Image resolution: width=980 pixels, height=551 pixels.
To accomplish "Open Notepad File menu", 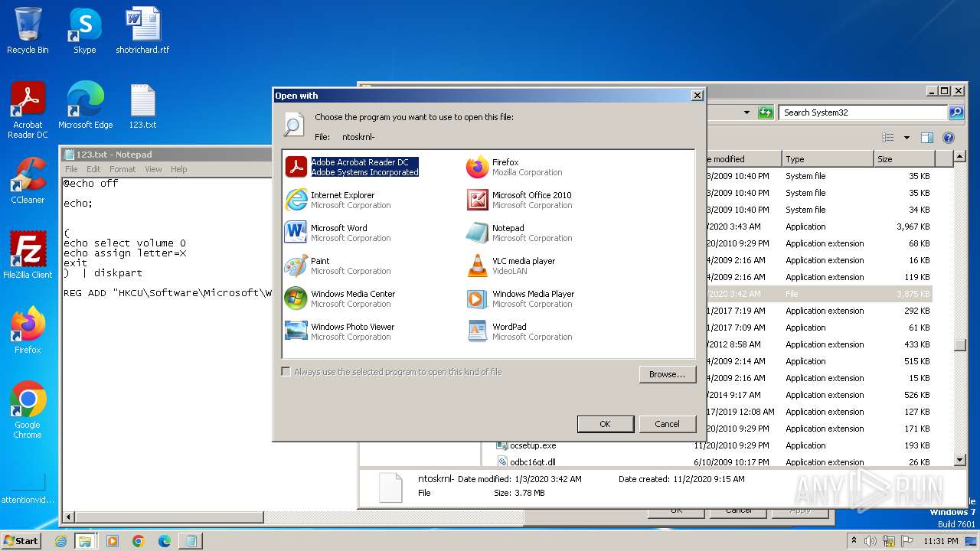I will point(71,169).
